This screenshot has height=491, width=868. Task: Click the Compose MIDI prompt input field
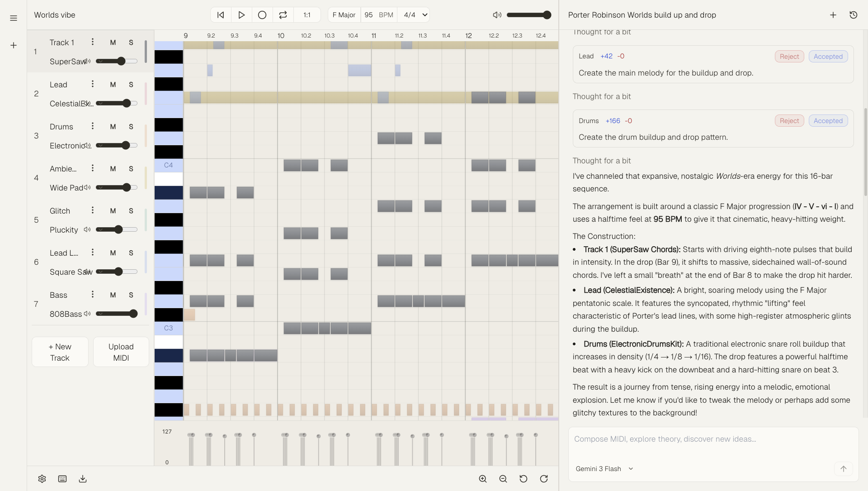pos(712,439)
